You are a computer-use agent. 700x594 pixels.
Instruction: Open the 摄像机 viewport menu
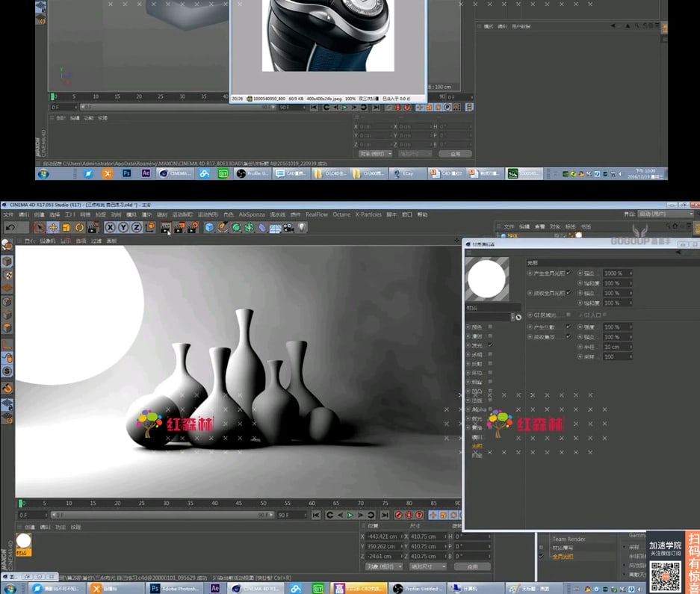(47, 241)
